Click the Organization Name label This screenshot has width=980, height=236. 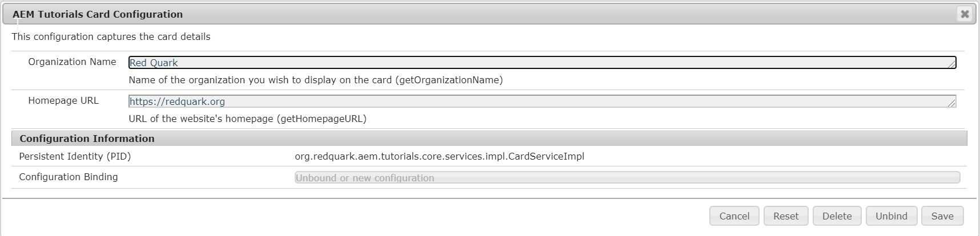click(x=72, y=62)
